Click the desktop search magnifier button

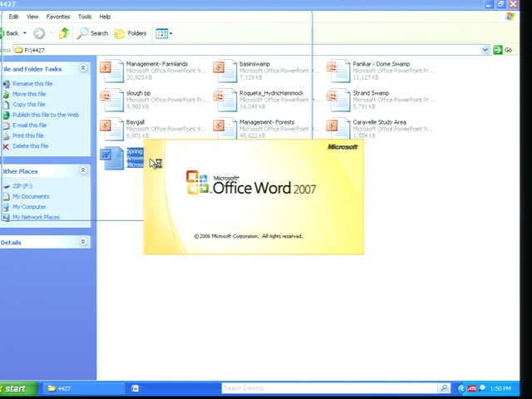point(444,388)
